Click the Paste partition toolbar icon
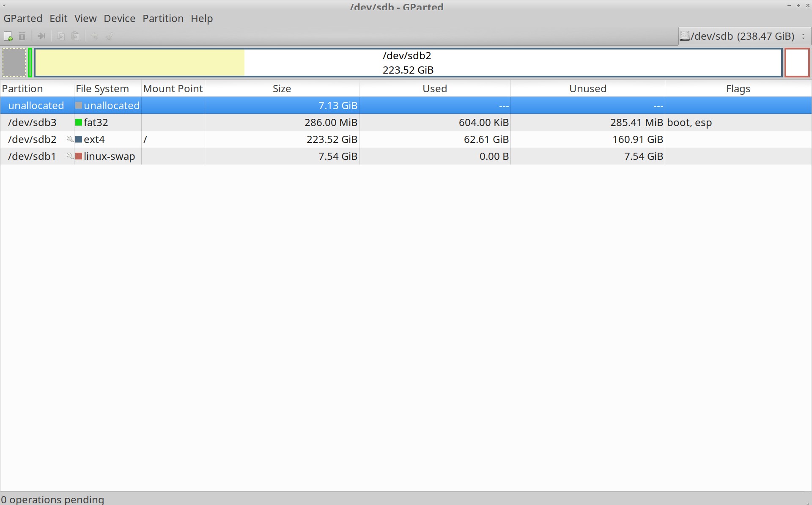The width and height of the screenshot is (812, 505). pyautogui.click(x=75, y=36)
